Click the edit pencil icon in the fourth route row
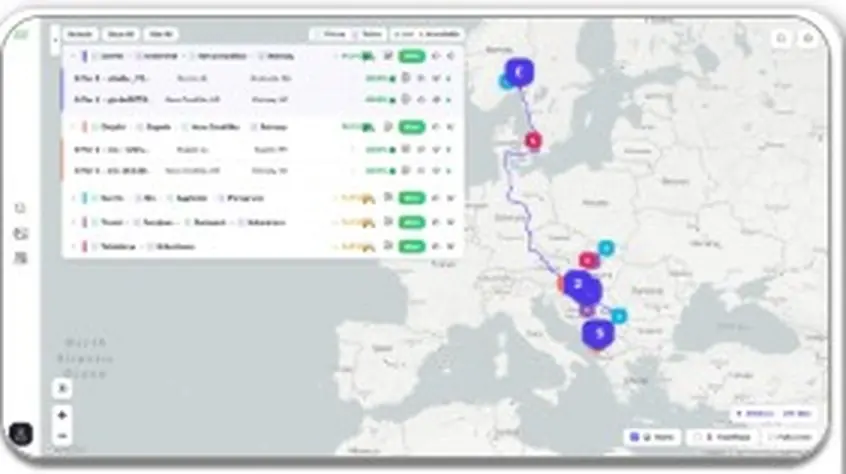 pos(436,222)
